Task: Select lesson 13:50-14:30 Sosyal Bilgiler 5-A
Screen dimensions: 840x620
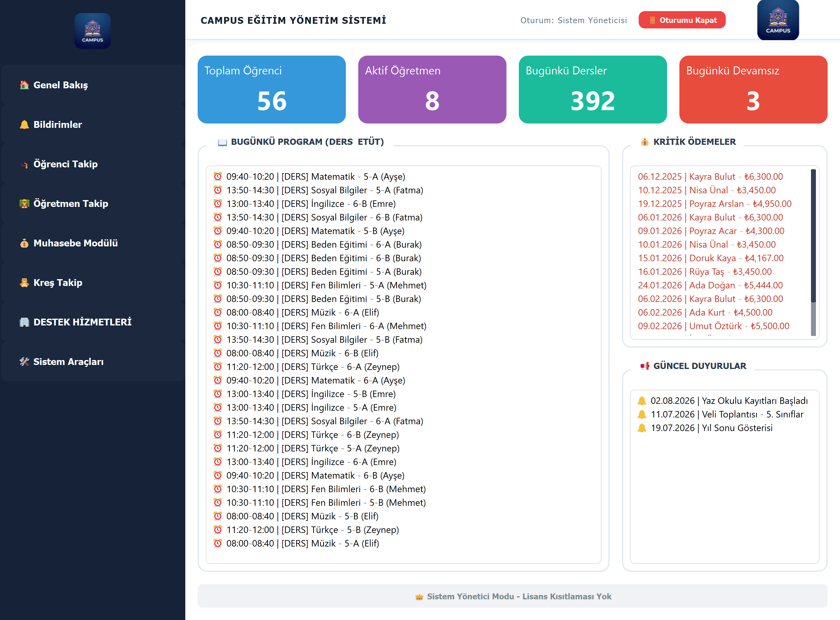Action: pyautogui.click(x=318, y=190)
